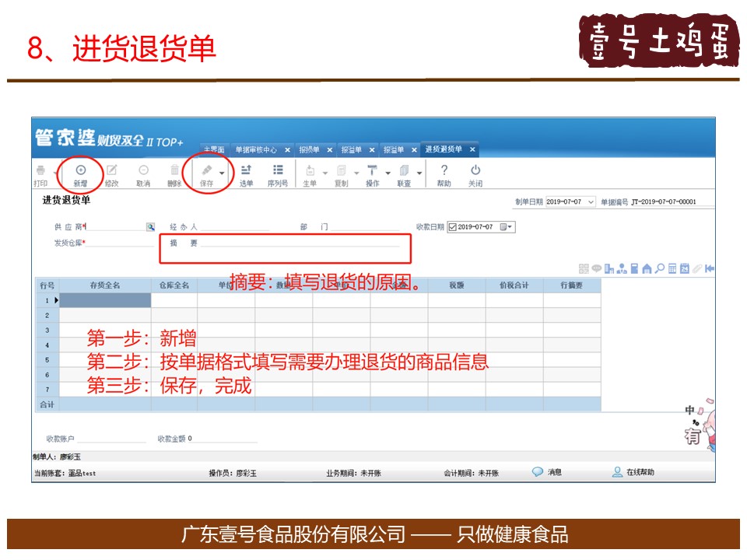Screen dimensions: 747x560
Task: Expand the 保存 button dropdown arrow
Action: (x=223, y=173)
